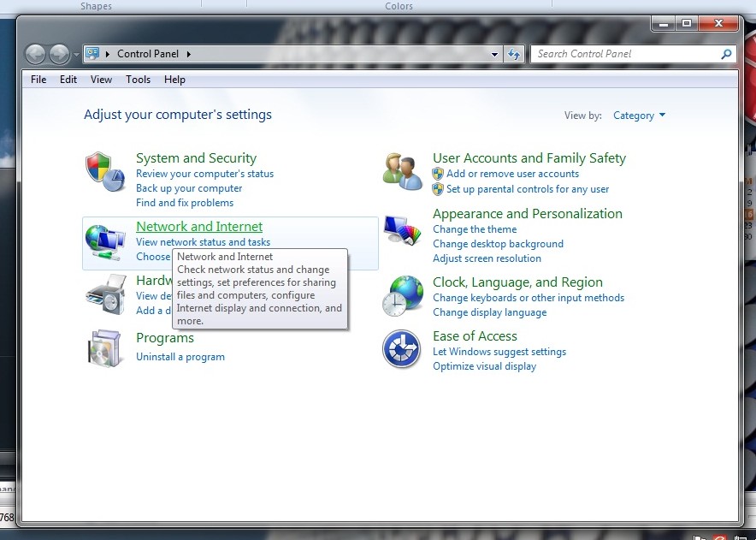Click the Network and Internet globe icon
This screenshot has width=756, height=540.
(x=105, y=243)
